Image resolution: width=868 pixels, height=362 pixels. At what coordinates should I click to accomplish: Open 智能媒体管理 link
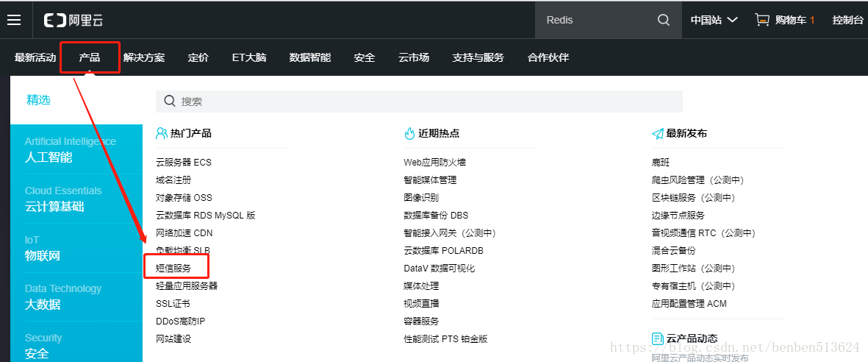point(430,180)
